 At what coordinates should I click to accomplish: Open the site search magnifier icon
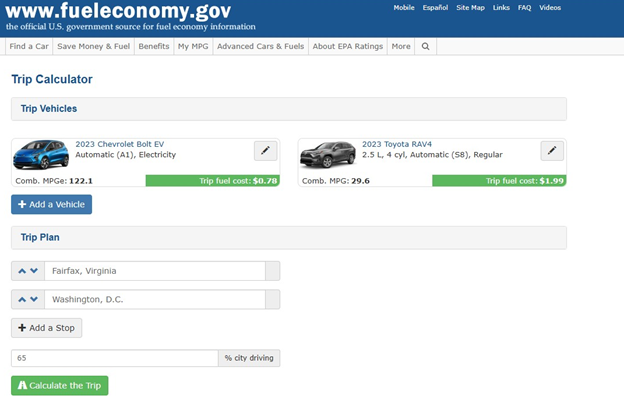tap(425, 47)
